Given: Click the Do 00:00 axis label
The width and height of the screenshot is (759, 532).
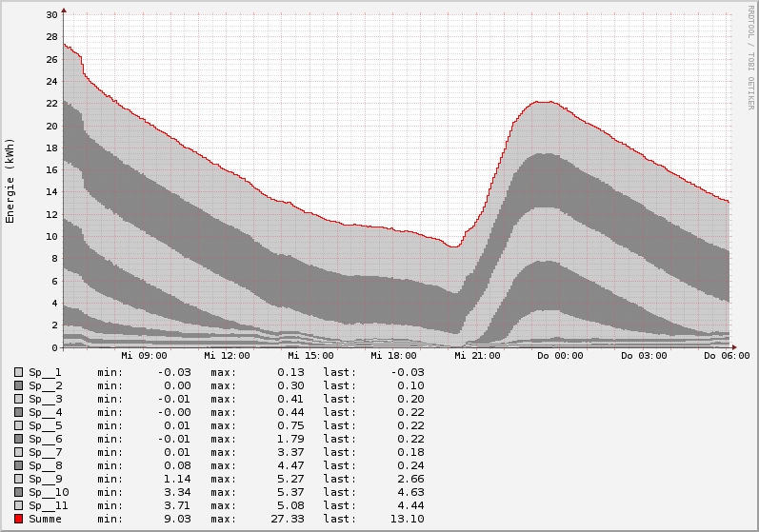Looking at the screenshot, I should [559, 355].
